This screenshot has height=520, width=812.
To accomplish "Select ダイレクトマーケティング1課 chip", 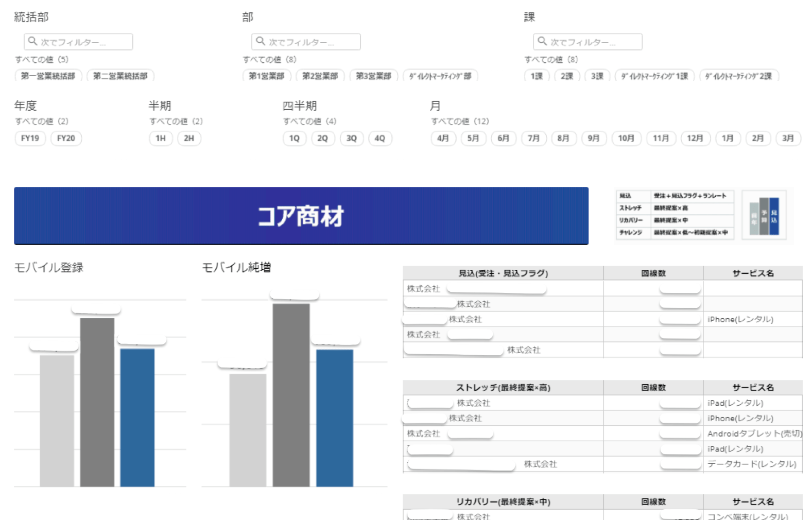I will pyautogui.click(x=655, y=76).
